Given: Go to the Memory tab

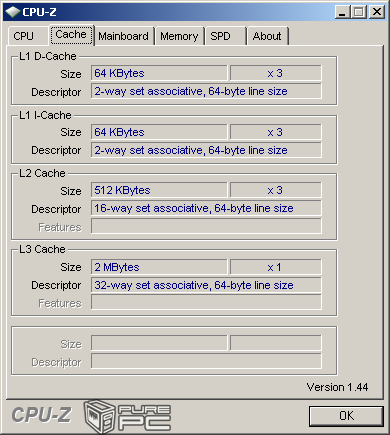Looking at the screenshot, I should [179, 36].
